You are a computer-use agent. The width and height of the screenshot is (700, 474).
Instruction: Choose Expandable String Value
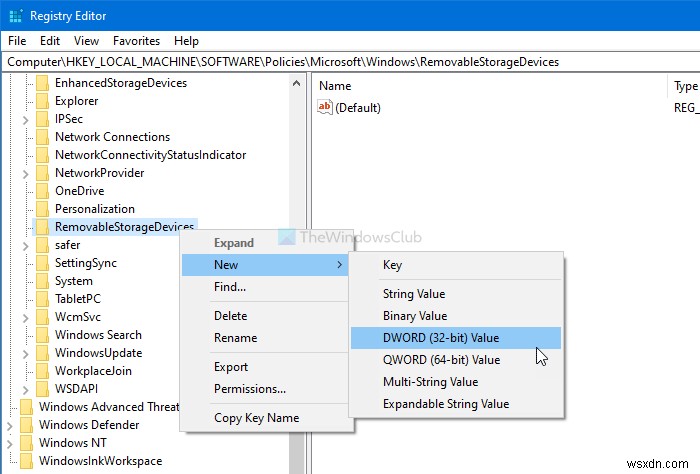456,404
